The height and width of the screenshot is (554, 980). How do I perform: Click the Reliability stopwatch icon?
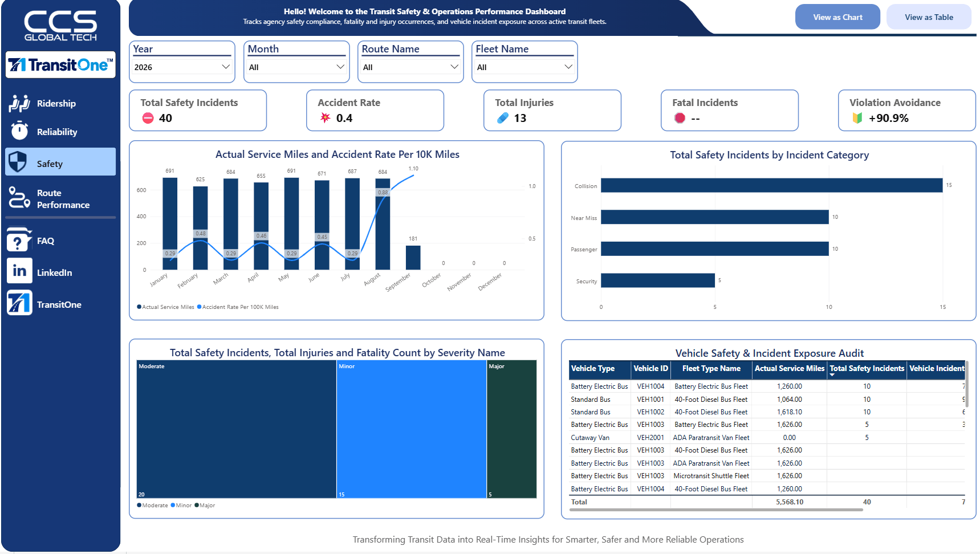point(19,131)
